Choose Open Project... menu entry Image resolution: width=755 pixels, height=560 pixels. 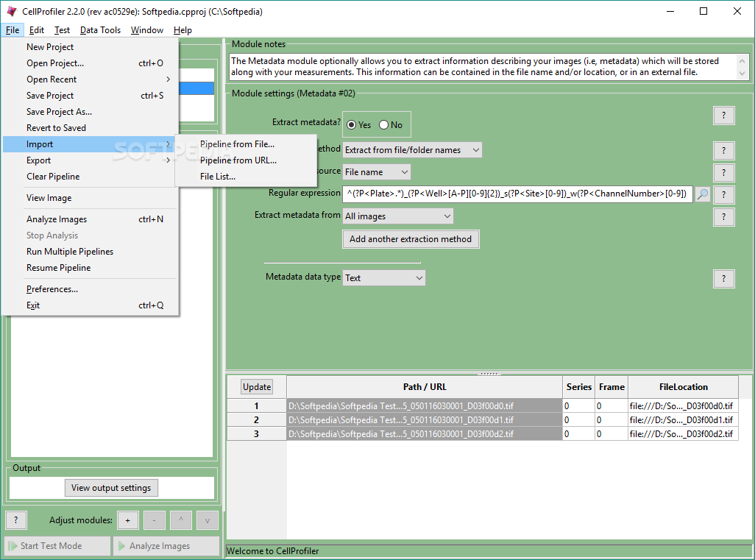coord(91,63)
